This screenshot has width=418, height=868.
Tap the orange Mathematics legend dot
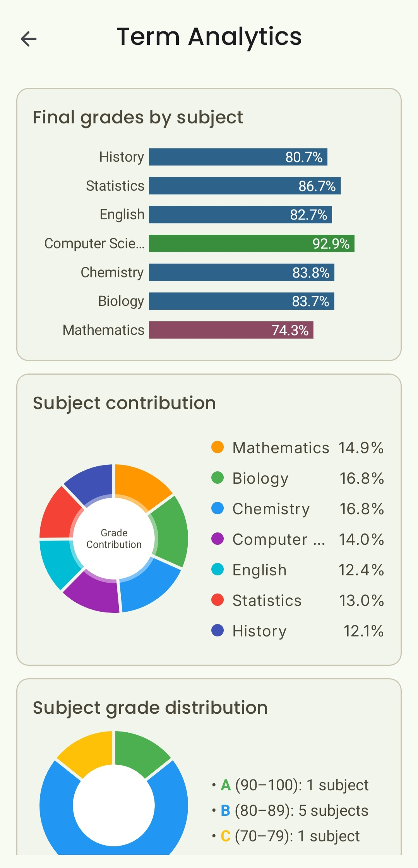tap(218, 447)
